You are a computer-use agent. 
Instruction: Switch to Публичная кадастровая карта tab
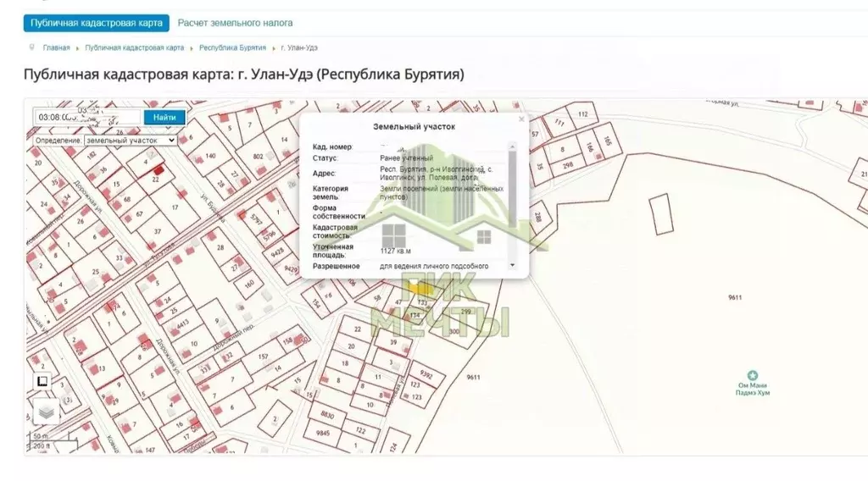coord(97,23)
